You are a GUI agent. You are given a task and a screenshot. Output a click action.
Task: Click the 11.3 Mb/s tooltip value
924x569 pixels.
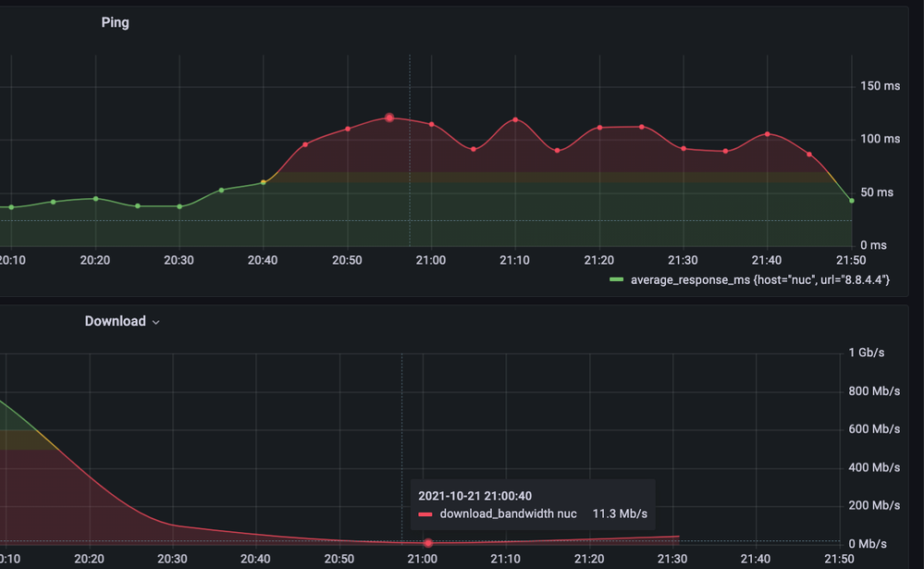(621, 513)
